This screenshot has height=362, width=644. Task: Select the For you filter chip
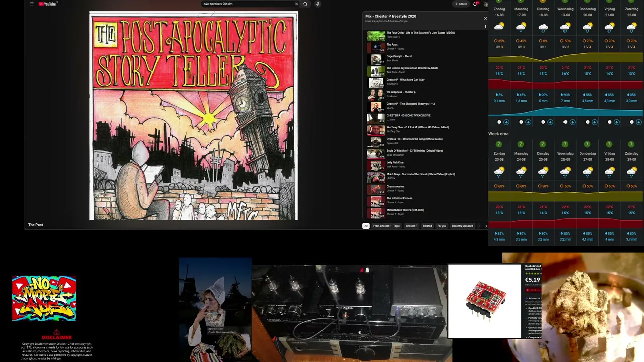pyautogui.click(x=442, y=226)
